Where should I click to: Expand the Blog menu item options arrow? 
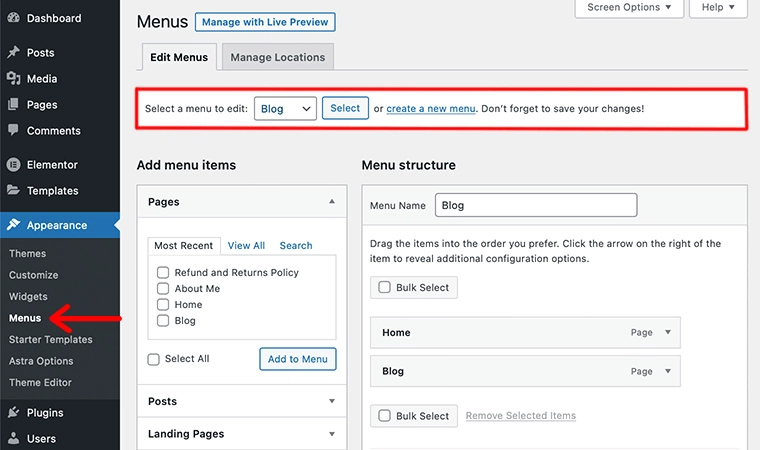coord(668,371)
